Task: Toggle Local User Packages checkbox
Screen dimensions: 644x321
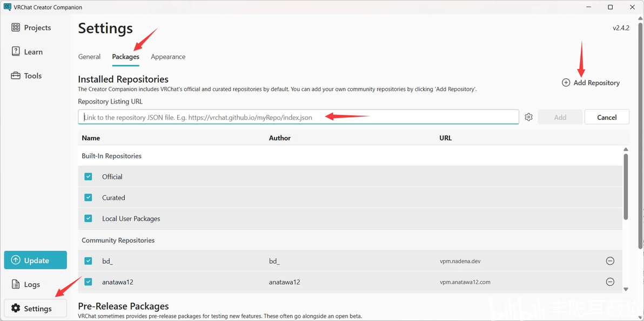Action: [88, 218]
